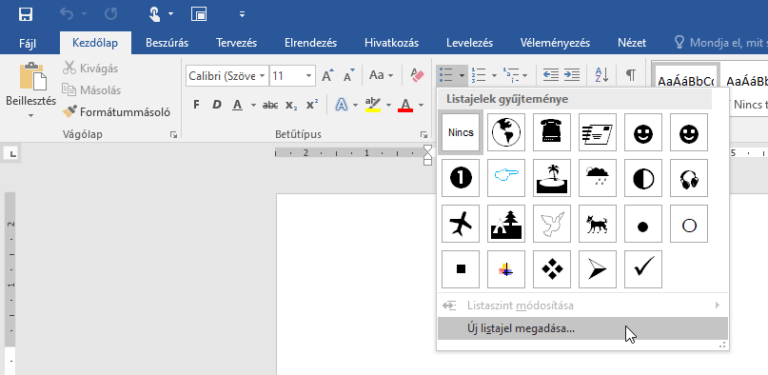Click the Mondja el search box
This screenshot has height=375, width=768.
point(720,43)
